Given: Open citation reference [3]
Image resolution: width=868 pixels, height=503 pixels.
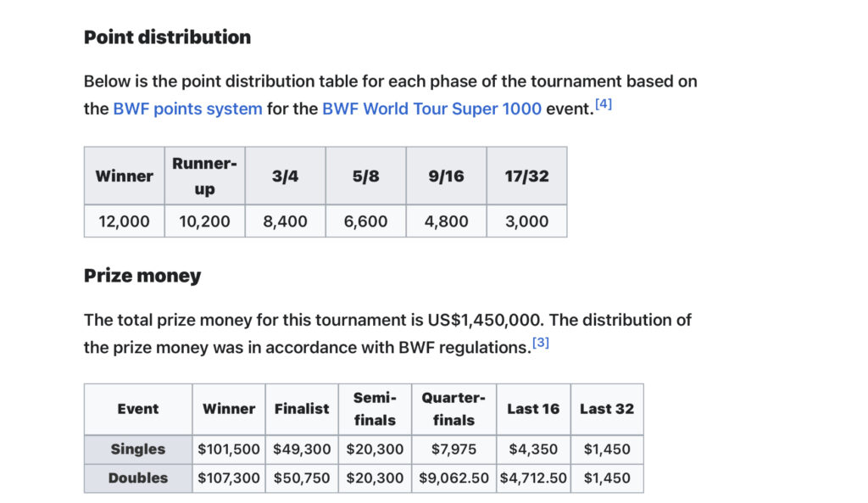Looking at the screenshot, I should tap(541, 343).
